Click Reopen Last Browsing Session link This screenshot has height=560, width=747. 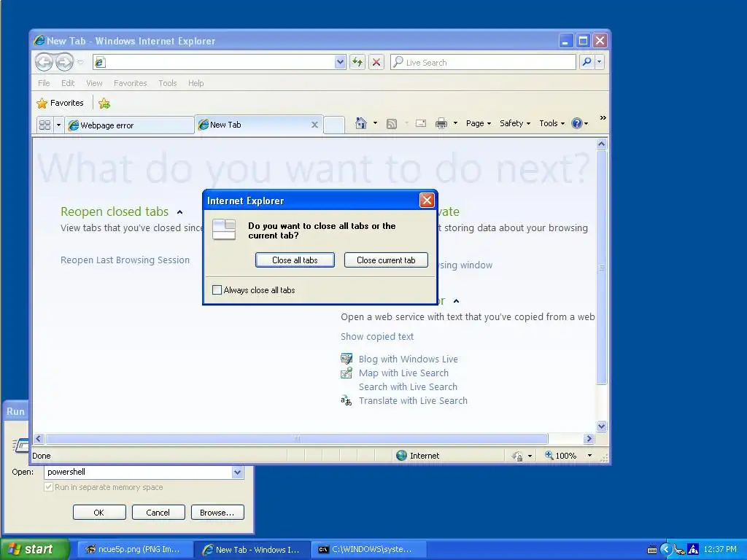[125, 260]
